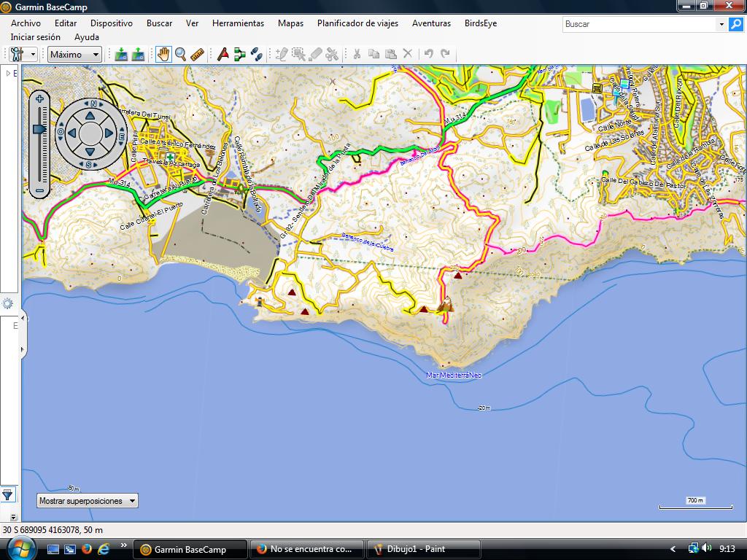Click the N compass rotation control

click(93, 104)
